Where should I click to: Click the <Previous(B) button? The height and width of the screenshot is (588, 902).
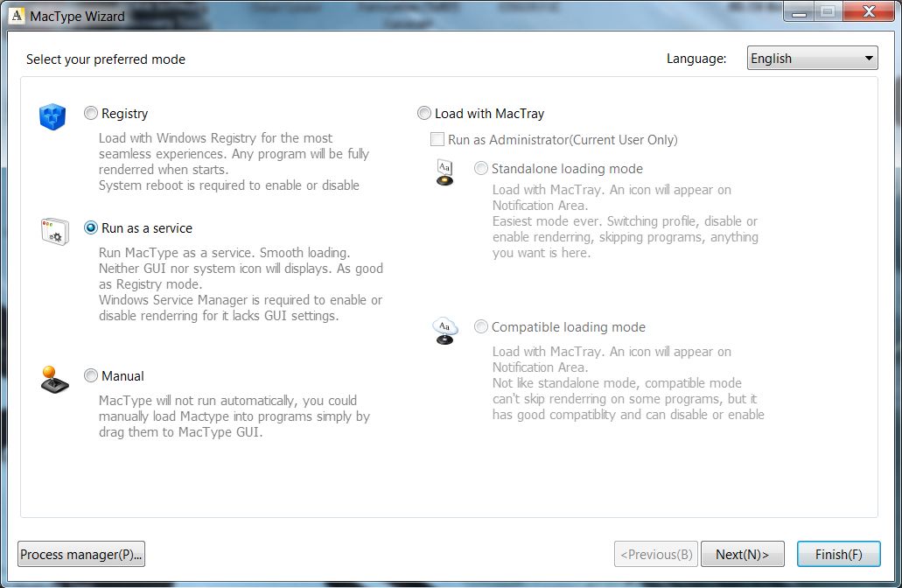pos(656,554)
